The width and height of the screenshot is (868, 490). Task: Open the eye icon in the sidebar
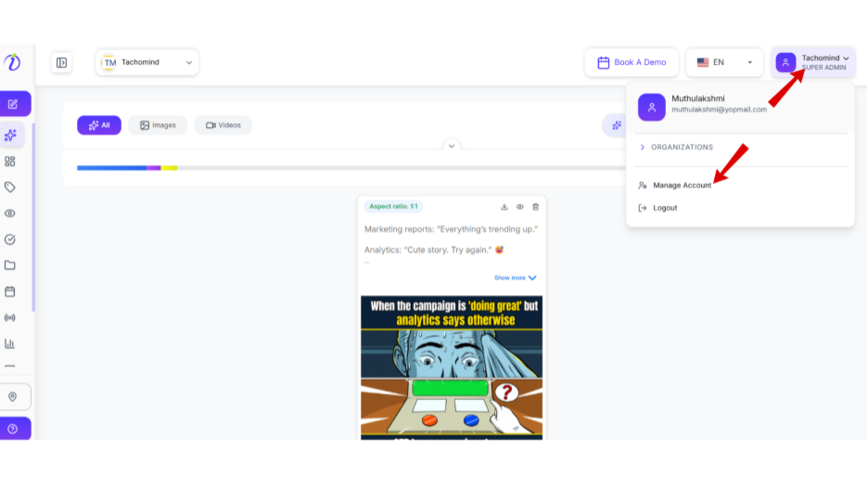click(x=10, y=213)
